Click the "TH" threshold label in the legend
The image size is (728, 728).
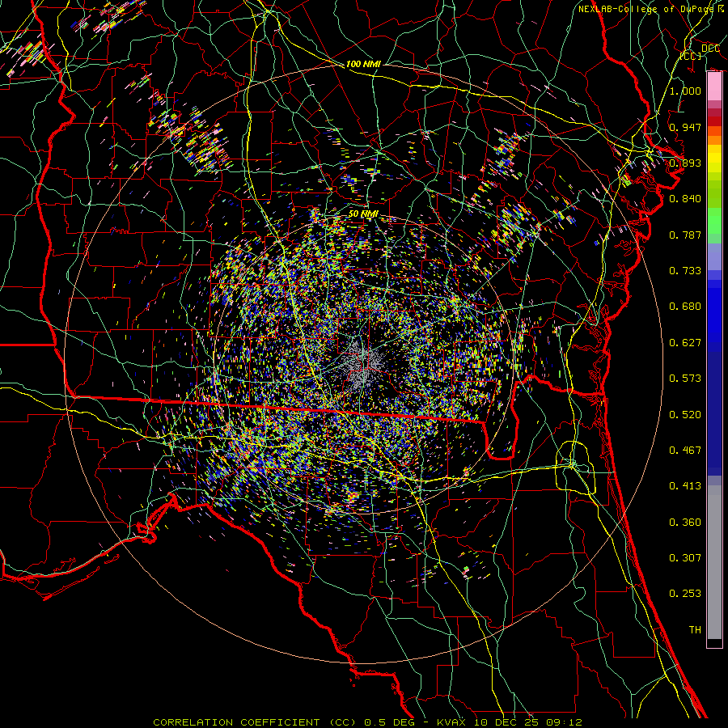pyautogui.click(x=695, y=630)
